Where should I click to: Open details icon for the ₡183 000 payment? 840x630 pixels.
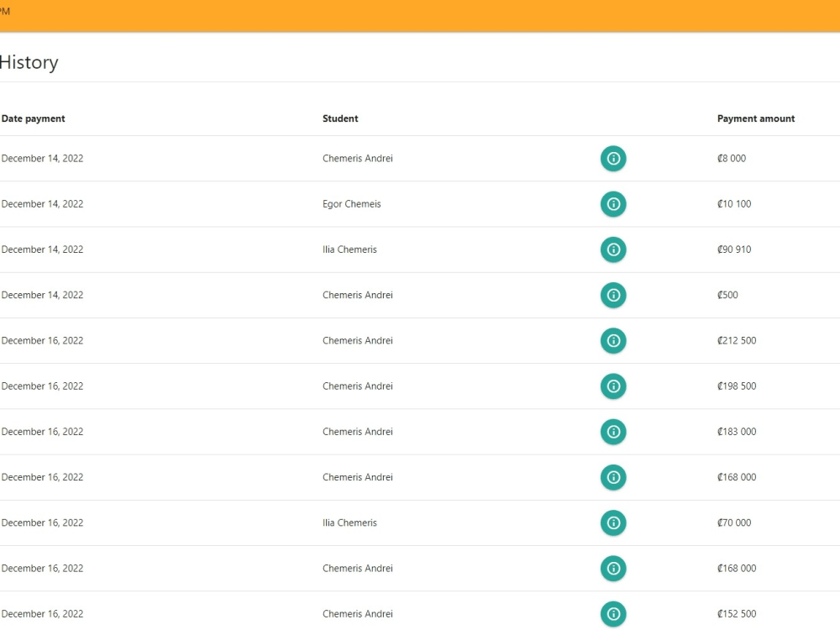point(613,432)
